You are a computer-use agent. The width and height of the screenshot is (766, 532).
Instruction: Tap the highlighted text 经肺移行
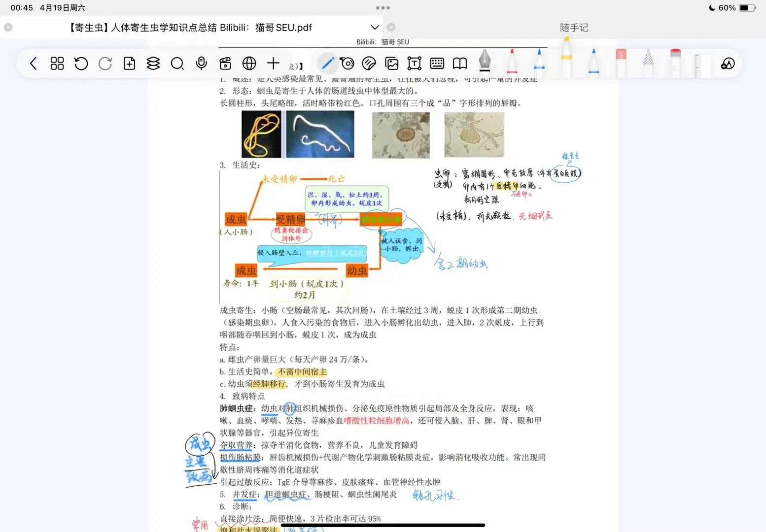(269, 384)
